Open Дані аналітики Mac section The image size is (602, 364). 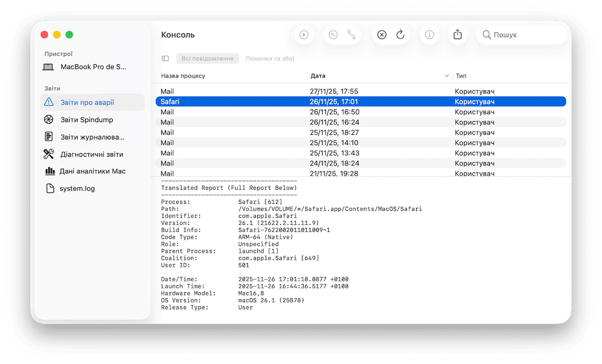92,171
